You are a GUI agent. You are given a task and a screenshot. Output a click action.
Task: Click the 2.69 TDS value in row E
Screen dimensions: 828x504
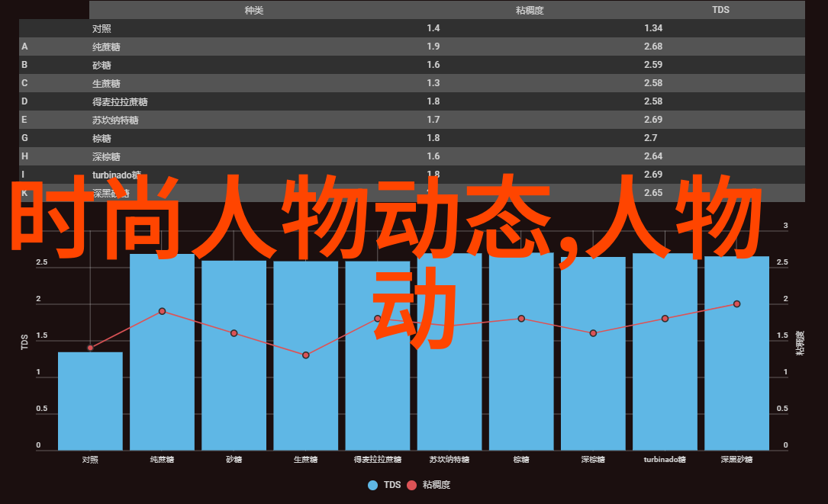point(653,119)
